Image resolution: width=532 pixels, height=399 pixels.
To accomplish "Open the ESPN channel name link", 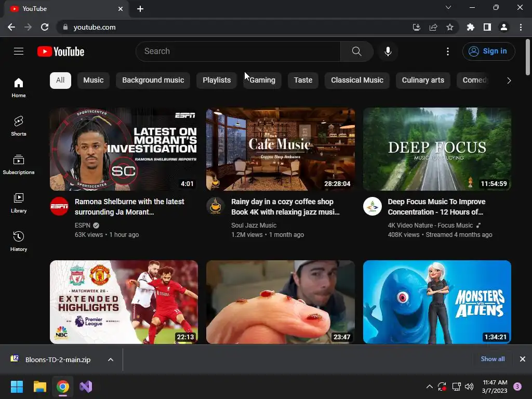I will pyautogui.click(x=83, y=225).
